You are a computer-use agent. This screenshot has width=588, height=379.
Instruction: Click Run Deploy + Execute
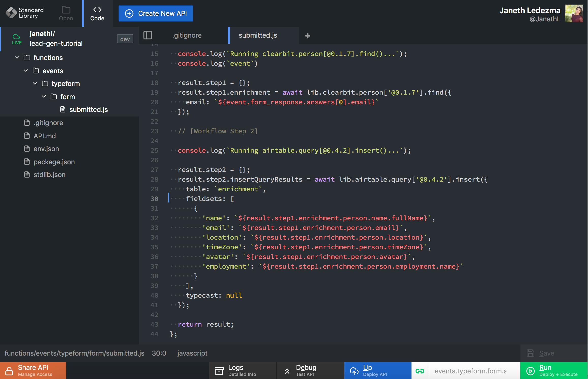point(554,371)
